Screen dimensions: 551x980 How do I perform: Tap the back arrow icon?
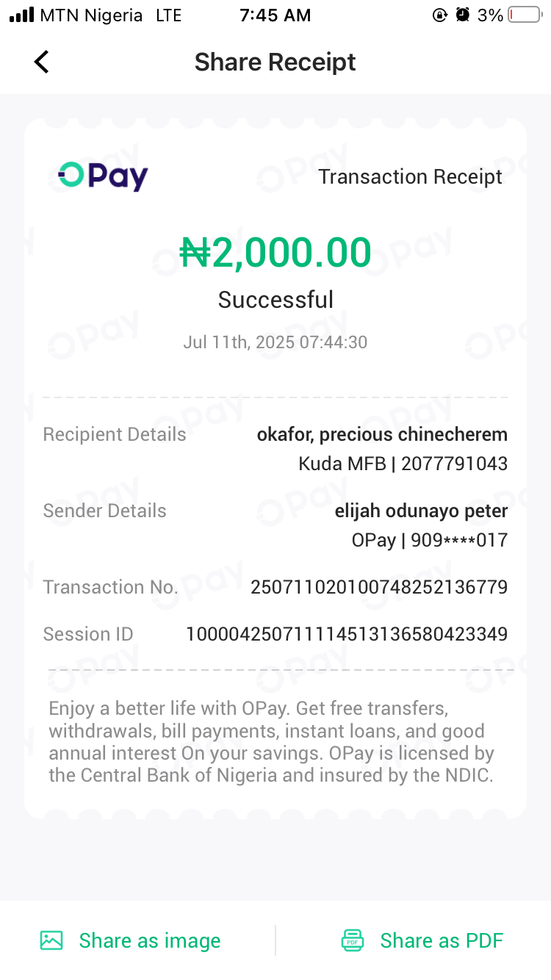coord(42,62)
